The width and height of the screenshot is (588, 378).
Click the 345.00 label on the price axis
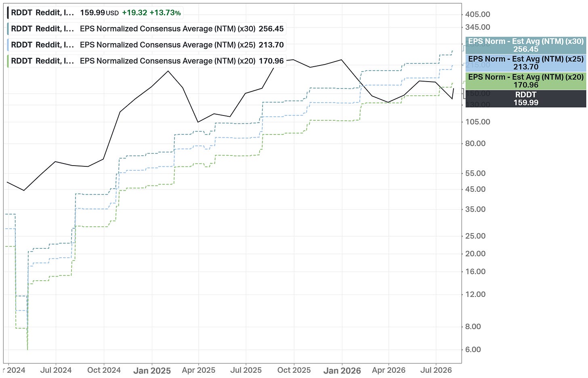point(478,27)
